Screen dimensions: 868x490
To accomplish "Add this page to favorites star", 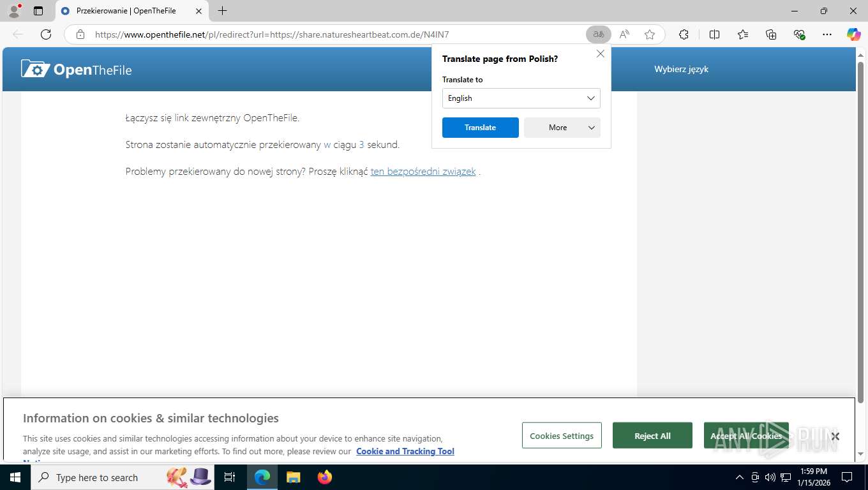I will point(650,34).
